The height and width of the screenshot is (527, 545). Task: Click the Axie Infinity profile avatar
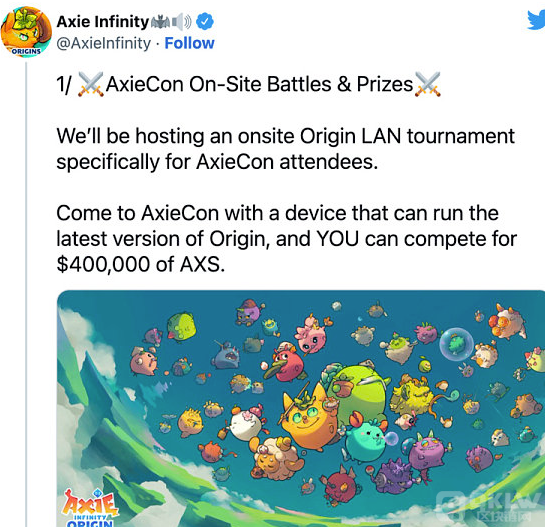coord(26,31)
